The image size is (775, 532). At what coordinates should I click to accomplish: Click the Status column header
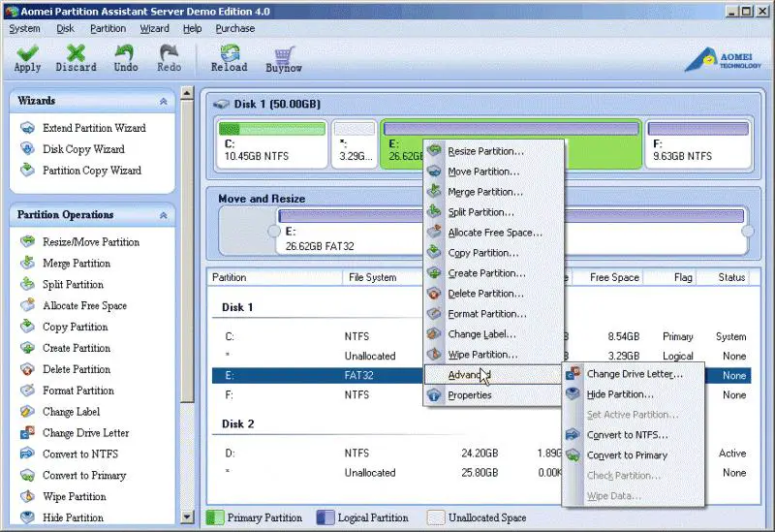[725, 277]
